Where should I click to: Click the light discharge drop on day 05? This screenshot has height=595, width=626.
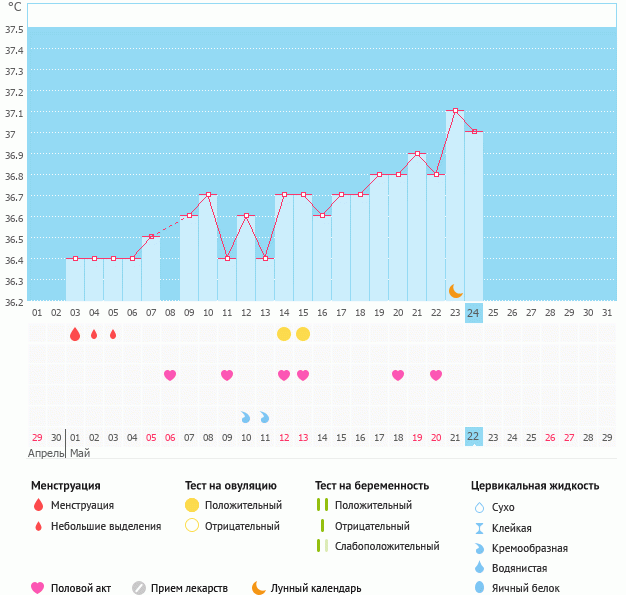pyautogui.click(x=113, y=334)
